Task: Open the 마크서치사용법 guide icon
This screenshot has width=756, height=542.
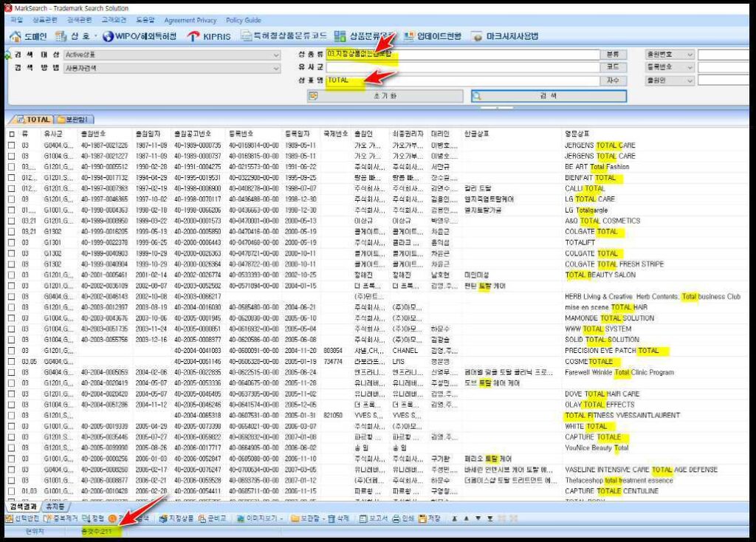Action: [477, 37]
